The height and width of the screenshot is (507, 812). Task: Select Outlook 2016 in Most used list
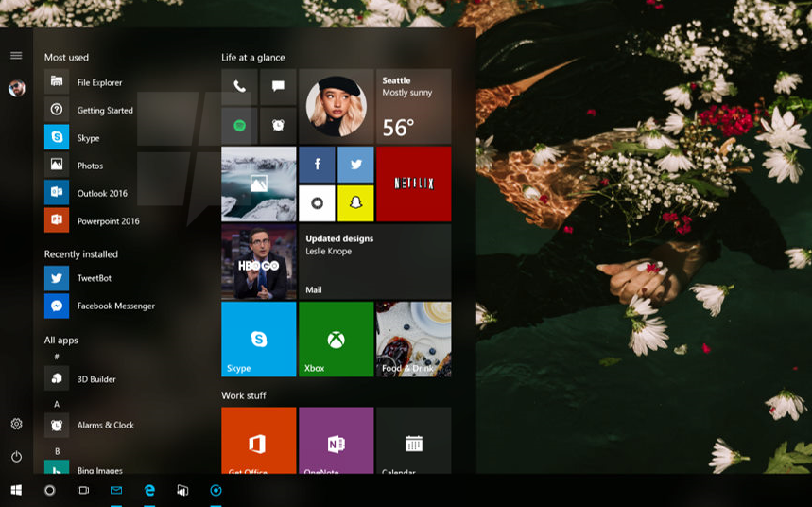(x=101, y=193)
